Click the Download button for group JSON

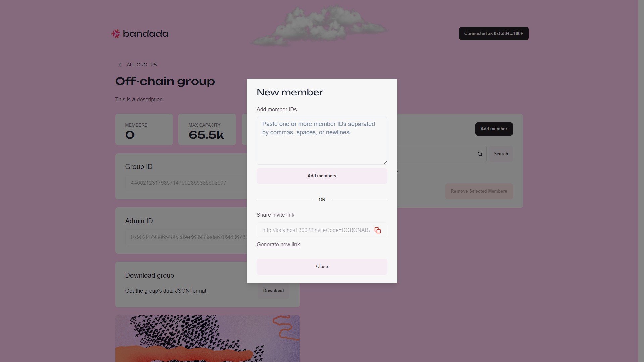pyautogui.click(x=273, y=290)
